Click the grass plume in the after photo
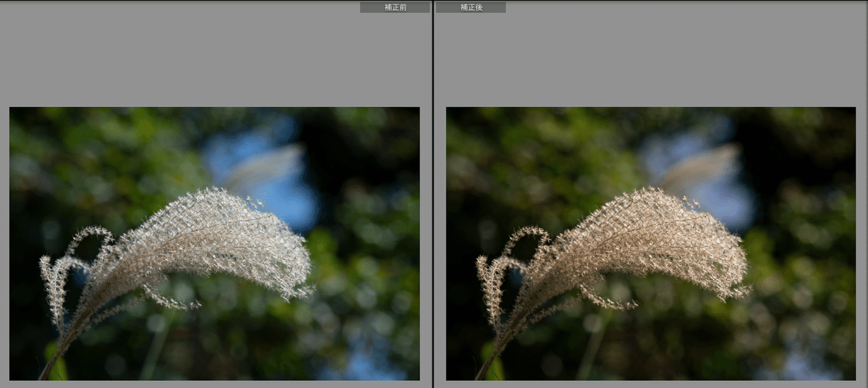868x388 pixels. [x=655, y=239]
